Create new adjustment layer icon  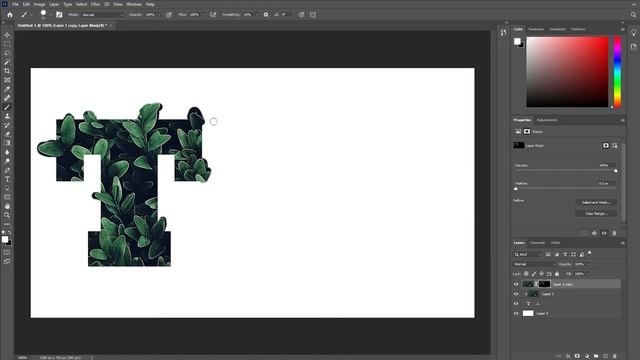(x=587, y=356)
